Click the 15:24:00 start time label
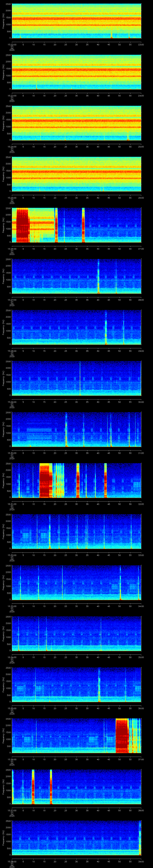The image size is (153, 868). pos(12,147)
